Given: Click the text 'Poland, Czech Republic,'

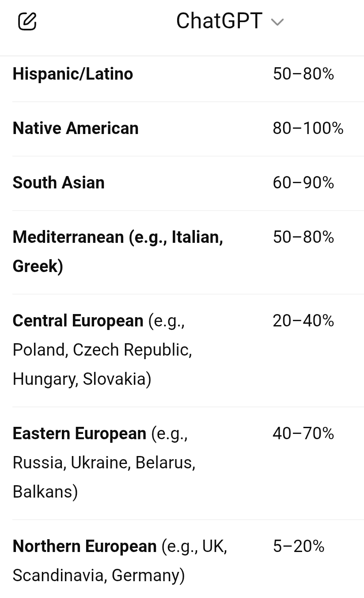Looking at the screenshot, I should [102, 350].
